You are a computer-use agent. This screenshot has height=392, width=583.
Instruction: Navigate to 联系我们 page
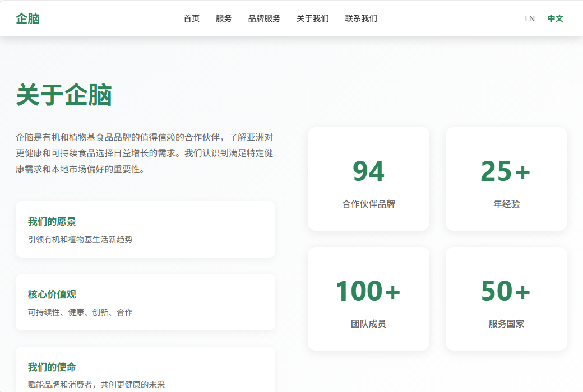361,18
